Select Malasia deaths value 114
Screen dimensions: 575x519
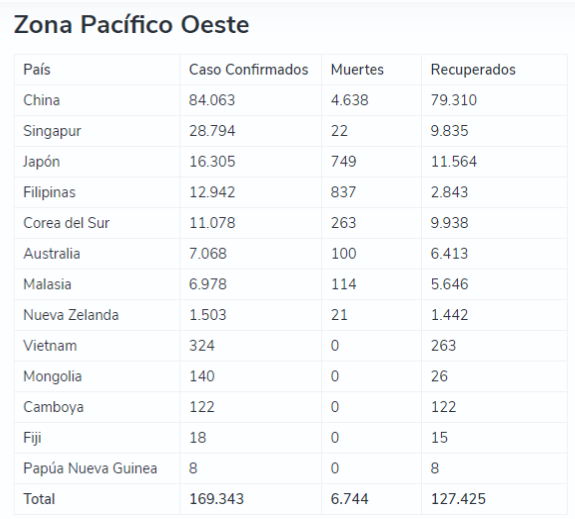(x=344, y=284)
